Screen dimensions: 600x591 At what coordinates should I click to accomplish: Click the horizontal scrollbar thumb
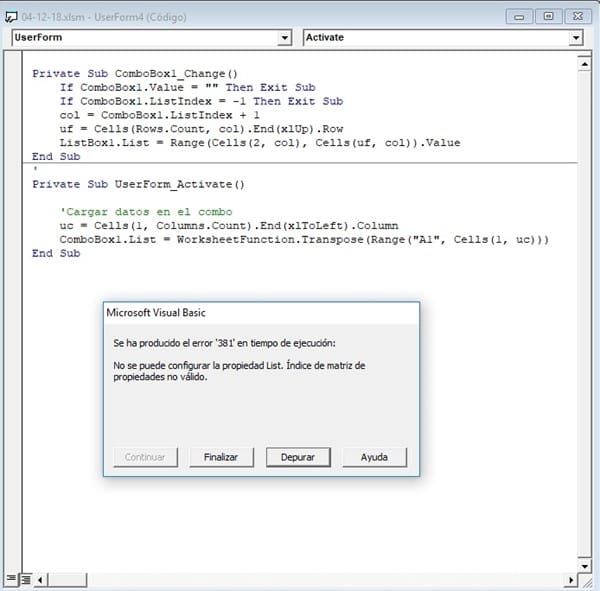pos(67,580)
